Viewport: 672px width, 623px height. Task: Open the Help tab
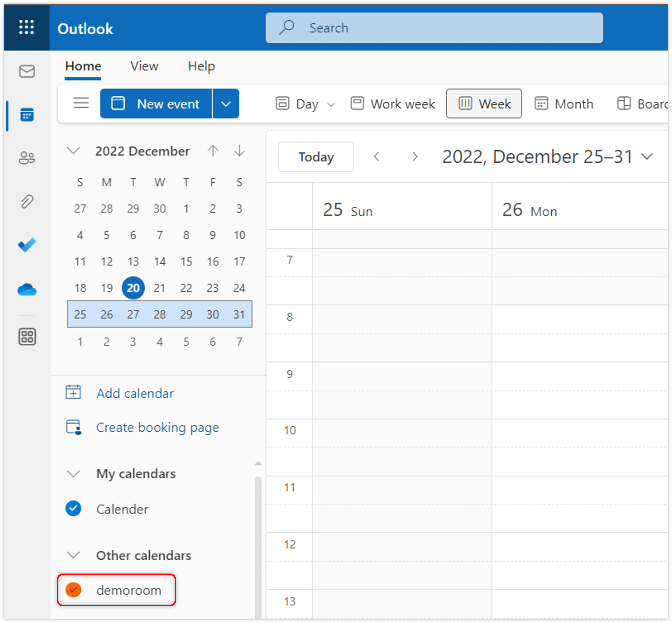click(x=201, y=66)
